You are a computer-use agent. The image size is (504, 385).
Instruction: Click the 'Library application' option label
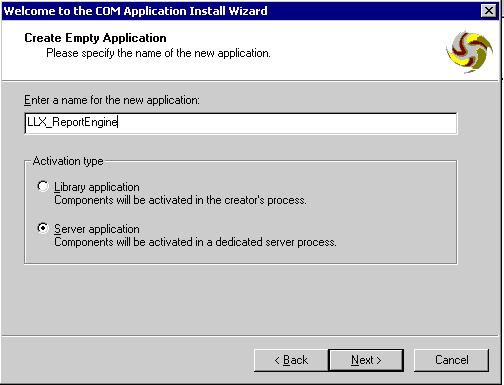[97, 187]
